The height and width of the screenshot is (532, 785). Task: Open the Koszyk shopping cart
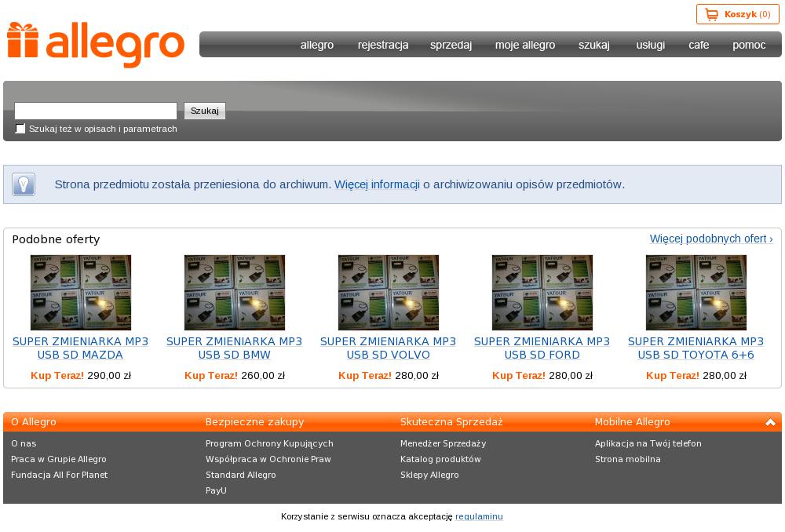737,14
